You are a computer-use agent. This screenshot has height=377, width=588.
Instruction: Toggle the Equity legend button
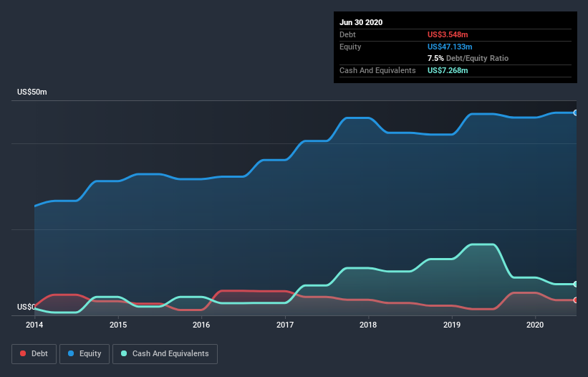(x=85, y=354)
